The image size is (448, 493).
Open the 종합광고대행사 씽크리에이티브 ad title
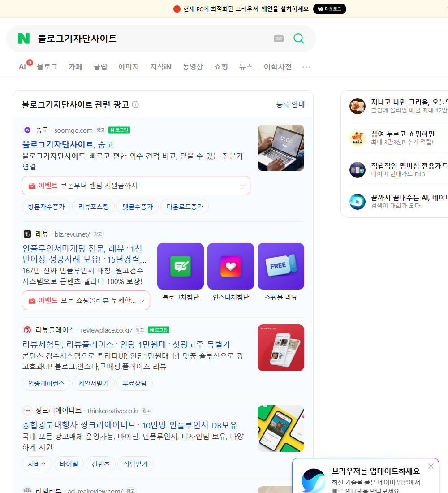pyautogui.click(x=129, y=425)
